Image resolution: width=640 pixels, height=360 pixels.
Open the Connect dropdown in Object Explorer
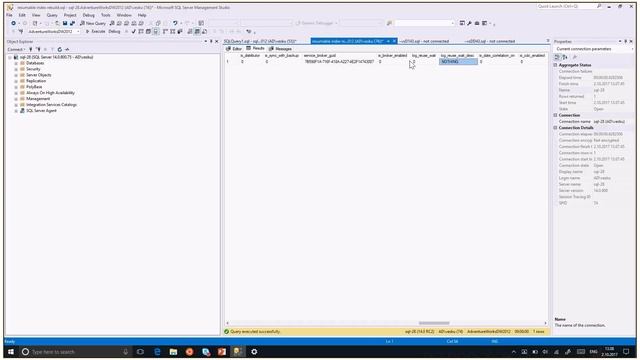pos(16,49)
